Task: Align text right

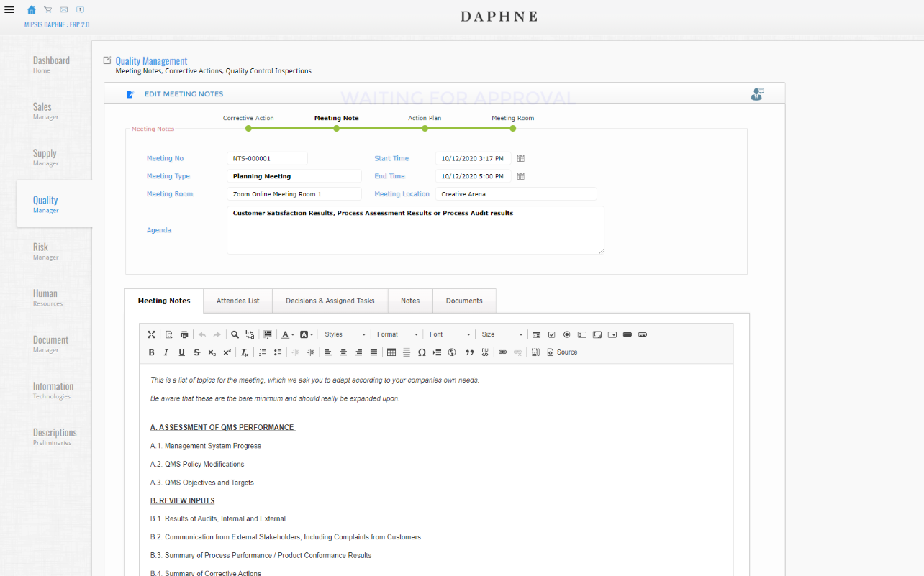Action: coord(358,352)
